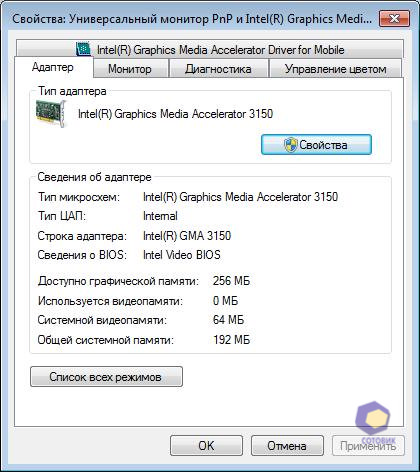Click the 0 МБ used video memory value
Image resolution: width=420 pixels, height=472 pixels.
pos(225,301)
